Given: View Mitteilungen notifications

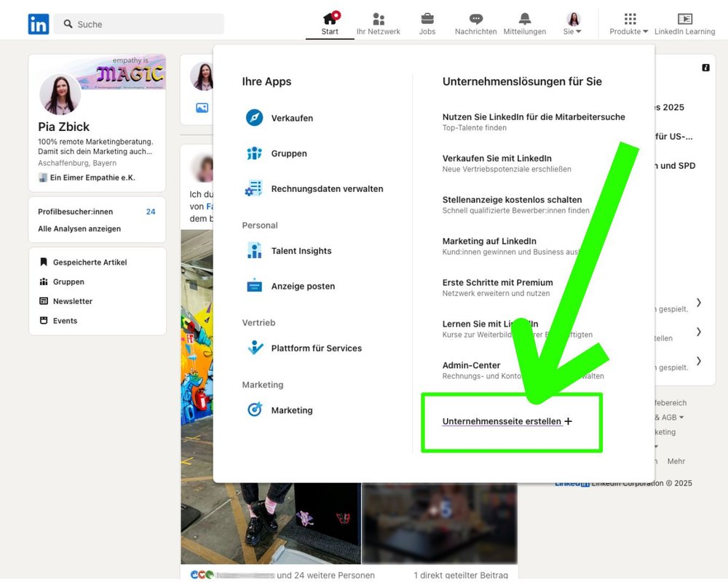Looking at the screenshot, I should (525, 24).
